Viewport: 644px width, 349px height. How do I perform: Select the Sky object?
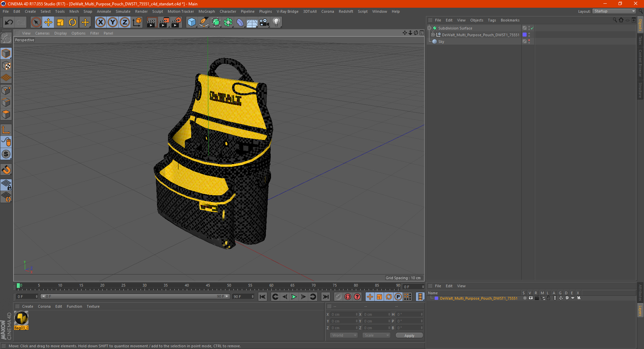(441, 42)
